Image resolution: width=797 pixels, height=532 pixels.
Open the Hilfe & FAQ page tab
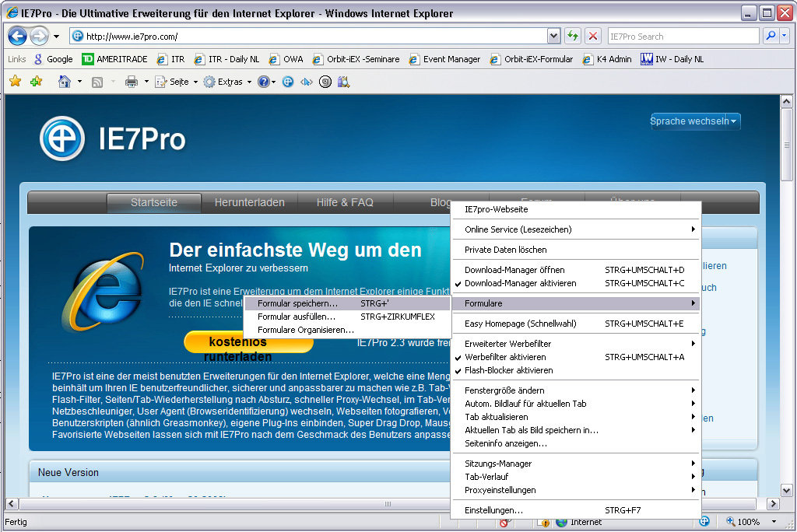[345, 202]
